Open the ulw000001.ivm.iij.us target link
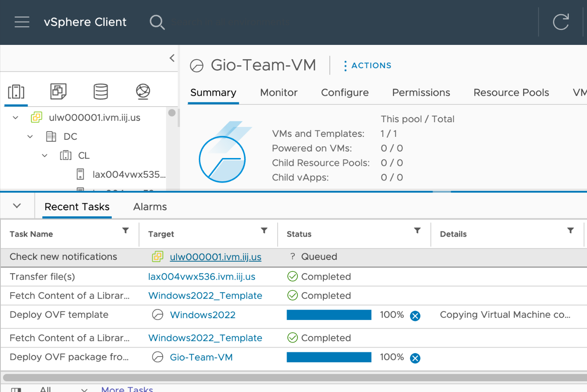This screenshot has height=392, width=587. coord(216,257)
